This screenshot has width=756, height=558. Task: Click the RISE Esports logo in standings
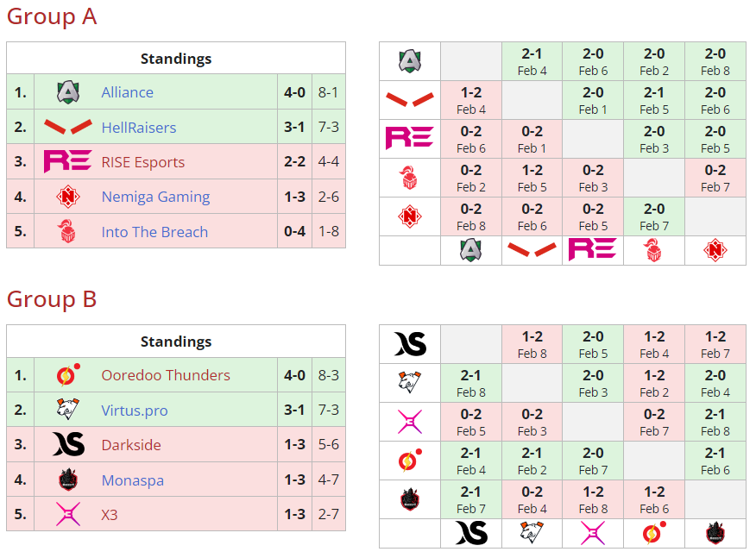pyautogui.click(x=68, y=162)
